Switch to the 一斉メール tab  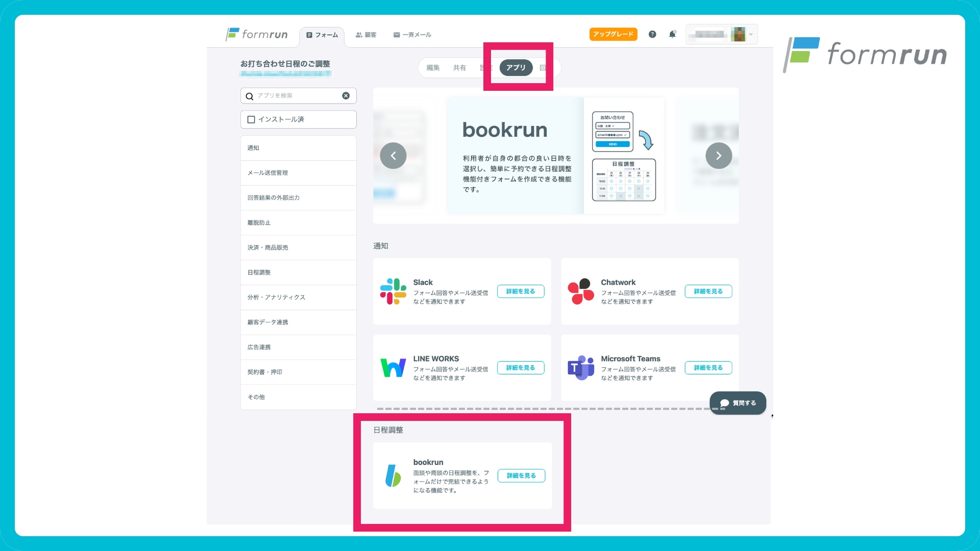412,35
